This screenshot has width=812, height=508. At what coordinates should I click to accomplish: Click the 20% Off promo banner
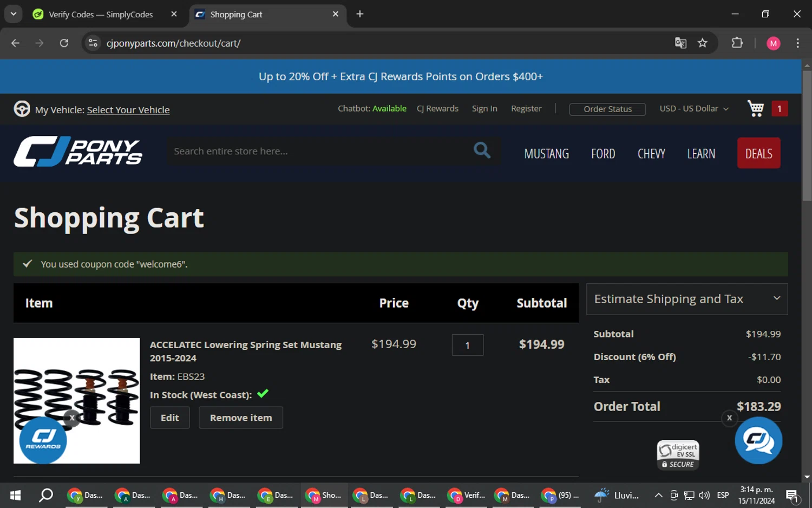[401, 76]
